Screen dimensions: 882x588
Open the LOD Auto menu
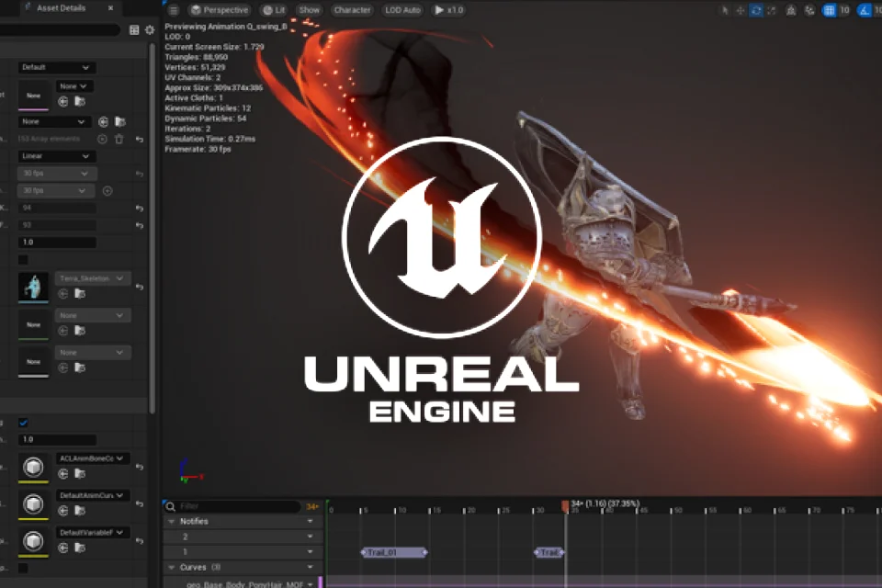pos(402,10)
